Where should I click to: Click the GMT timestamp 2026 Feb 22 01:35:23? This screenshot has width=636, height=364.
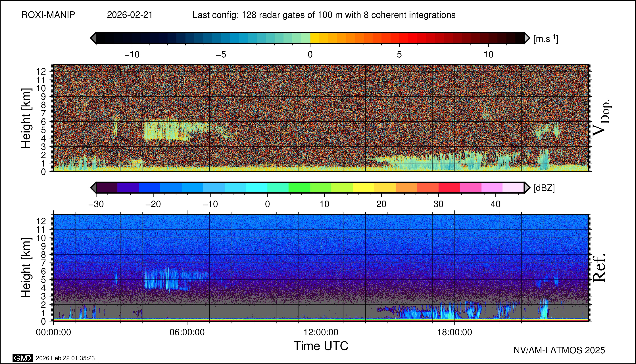(65, 358)
